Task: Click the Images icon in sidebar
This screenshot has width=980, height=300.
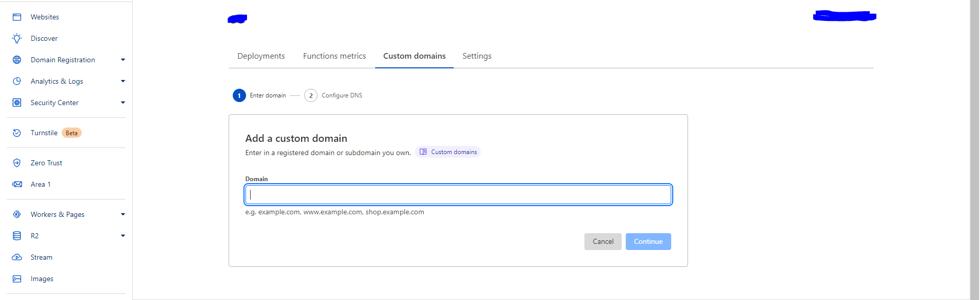Action: coord(17,279)
